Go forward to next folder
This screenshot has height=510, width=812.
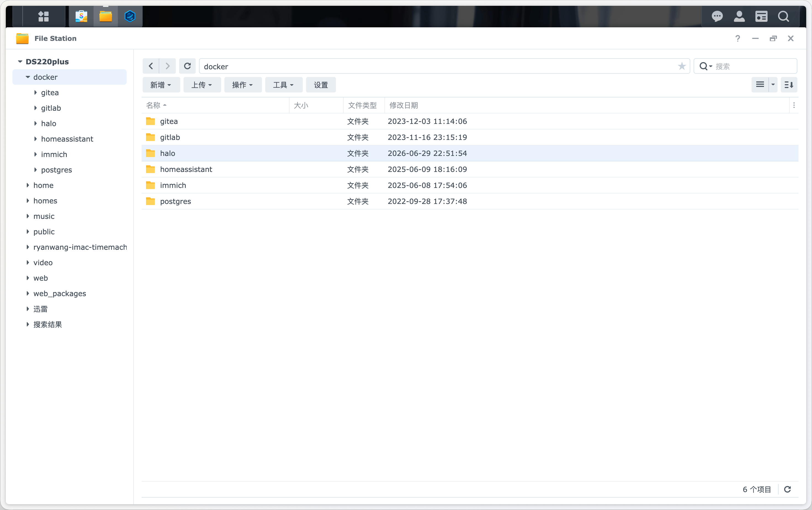[168, 66]
